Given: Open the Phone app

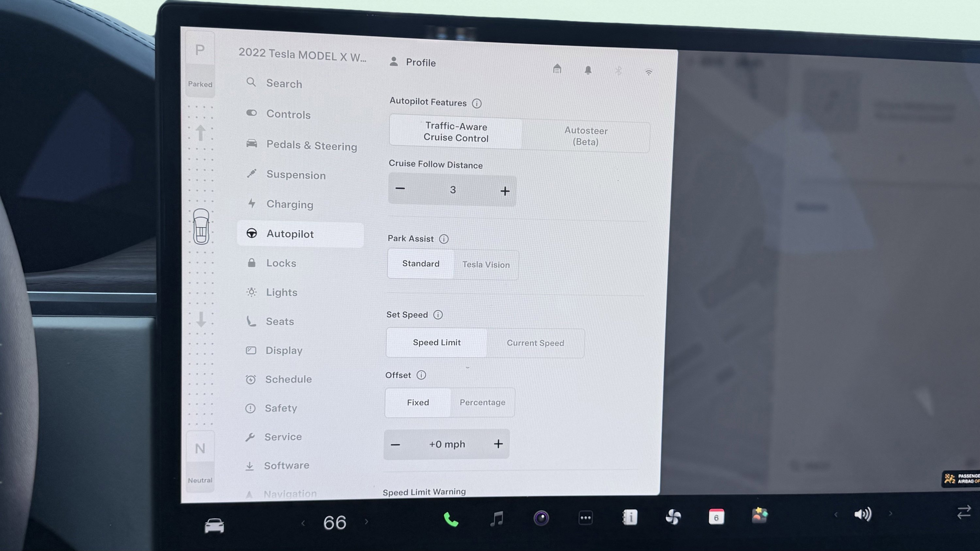Looking at the screenshot, I should click(x=451, y=519).
